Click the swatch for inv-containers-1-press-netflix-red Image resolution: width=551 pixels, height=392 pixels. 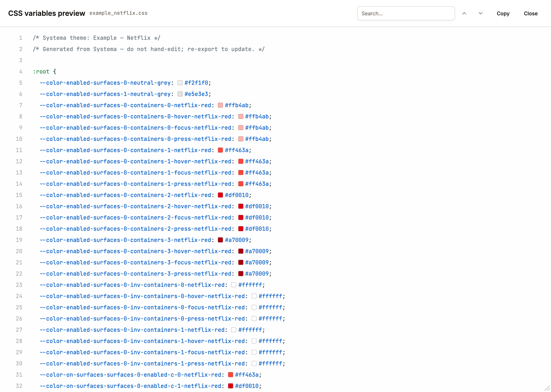click(x=254, y=363)
